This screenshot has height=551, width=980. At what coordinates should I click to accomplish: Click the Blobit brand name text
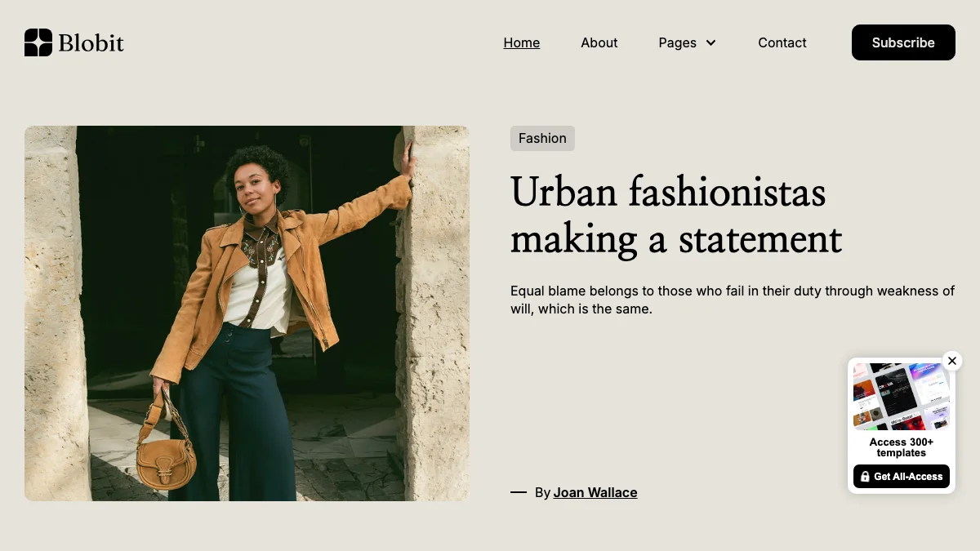click(x=91, y=42)
